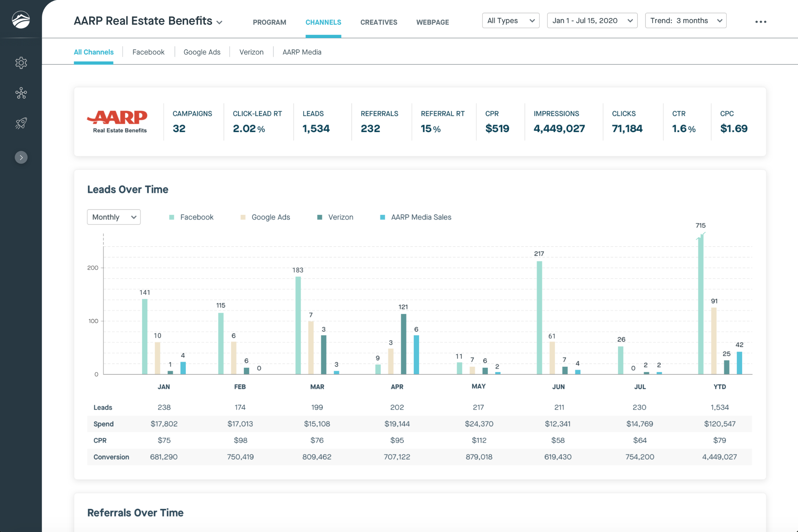798x532 pixels.
Task: Click the network nodes sidebar icon
Action: click(21, 93)
